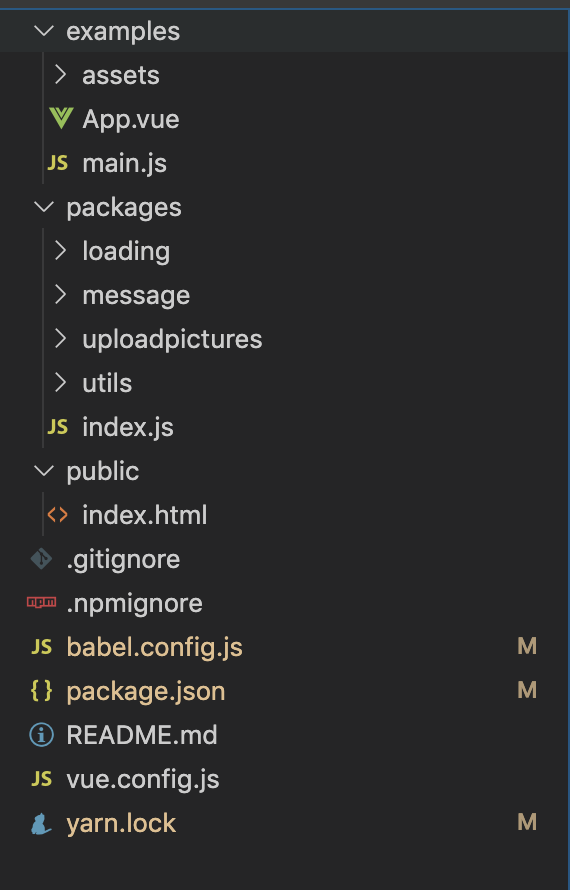Collapse the examples folder chevron
Viewport: 570px width, 890px height.
pyautogui.click(x=44, y=31)
